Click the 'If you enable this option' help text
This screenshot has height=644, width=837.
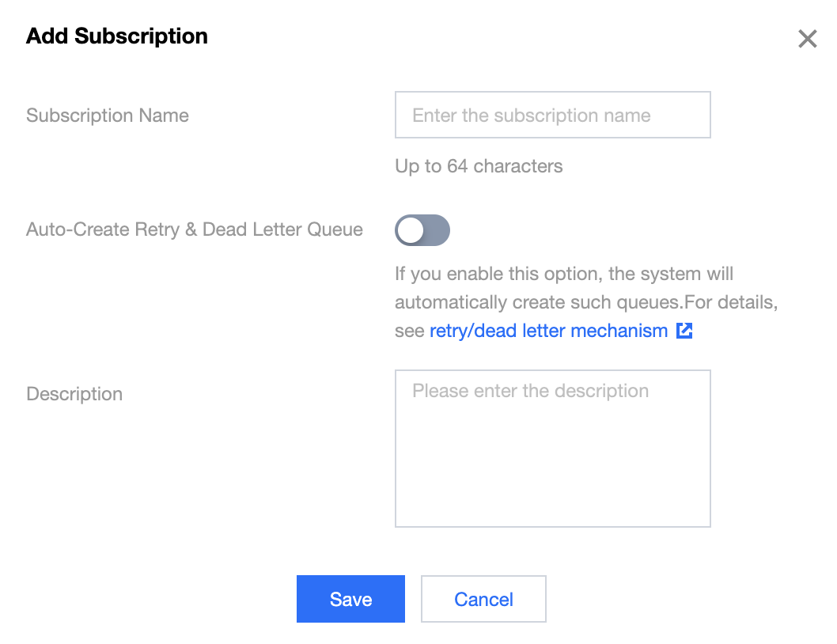(563, 274)
